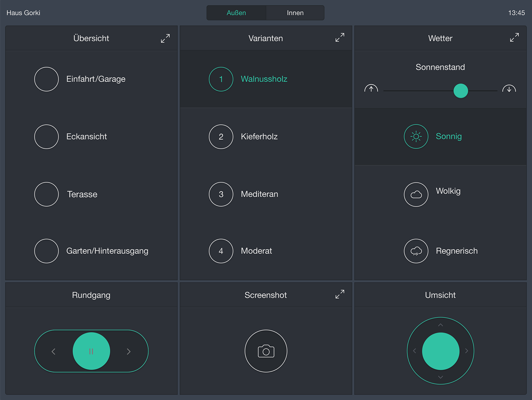
Task: Switch to the Außen tab
Action: pyautogui.click(x=236, y=13)
